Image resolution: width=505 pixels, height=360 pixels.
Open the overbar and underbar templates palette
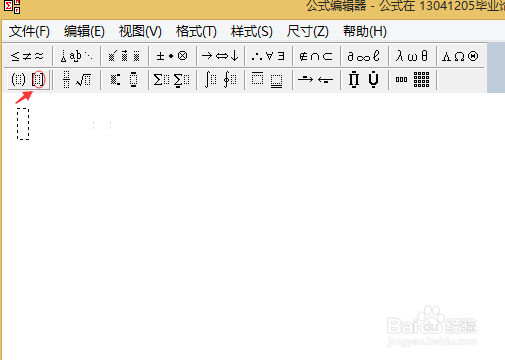pos(268,80)
